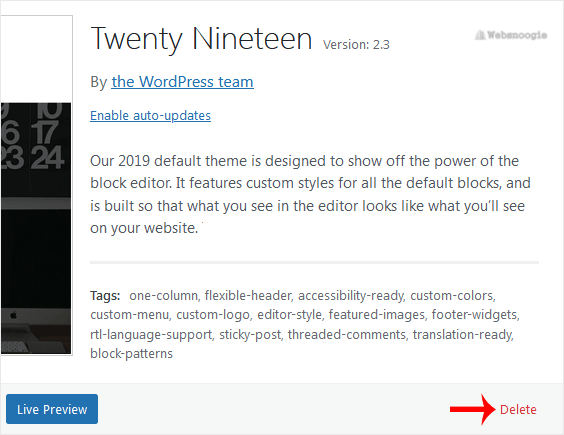Click the footer-widgets tag text

(475, 315)
